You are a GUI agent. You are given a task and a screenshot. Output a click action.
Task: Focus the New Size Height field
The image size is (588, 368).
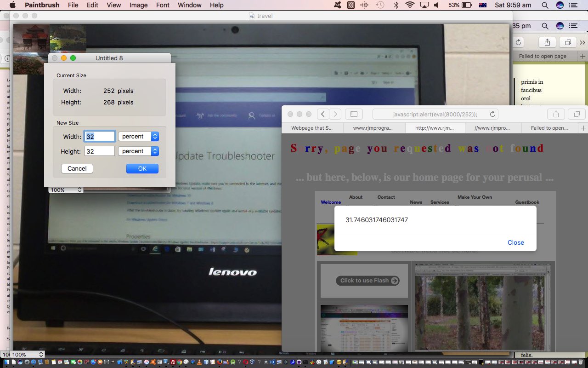click(x=100, y=151)
